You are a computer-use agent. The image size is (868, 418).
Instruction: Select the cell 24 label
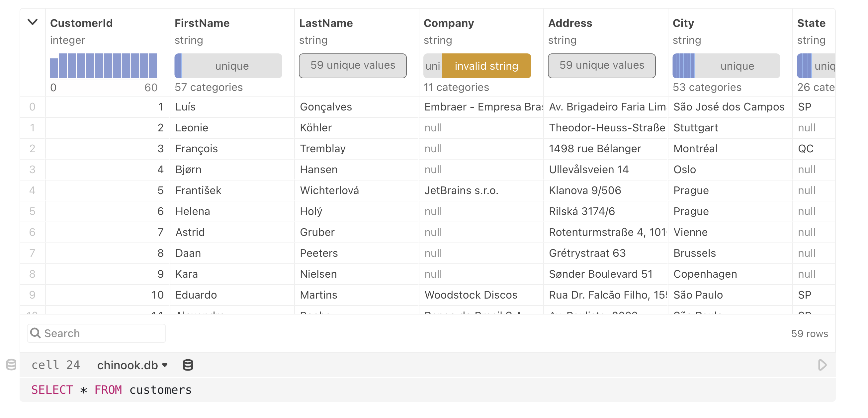tap(56, 365)
